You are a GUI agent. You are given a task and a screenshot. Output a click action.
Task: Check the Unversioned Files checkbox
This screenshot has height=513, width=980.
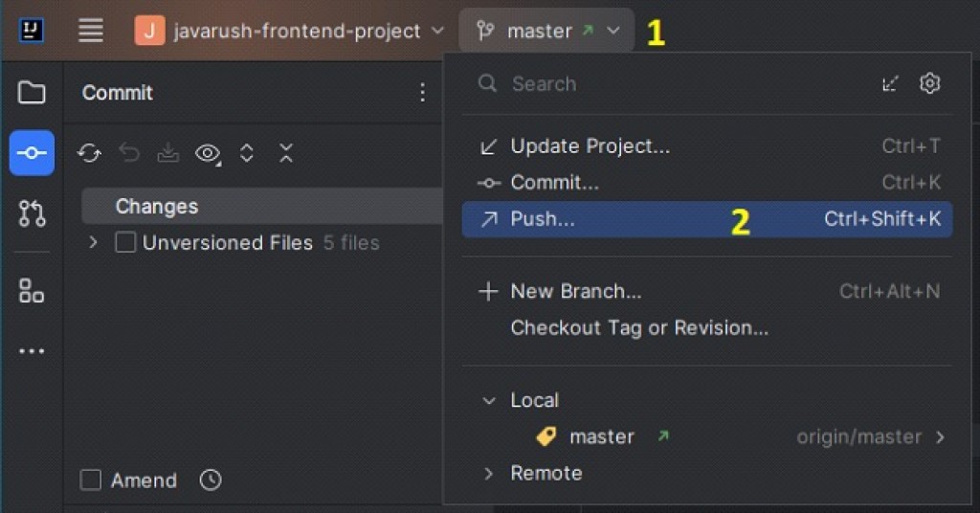[x=125, y=243]
